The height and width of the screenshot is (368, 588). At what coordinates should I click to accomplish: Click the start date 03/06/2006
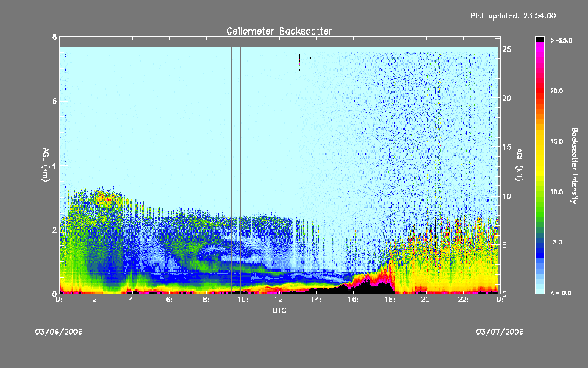click(x=59, y=332)
